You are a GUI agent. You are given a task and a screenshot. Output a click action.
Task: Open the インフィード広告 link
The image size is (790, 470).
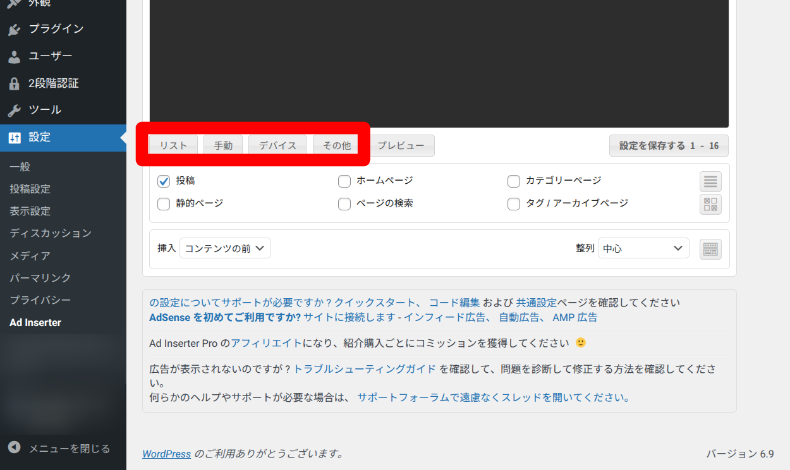pos(444,318)
